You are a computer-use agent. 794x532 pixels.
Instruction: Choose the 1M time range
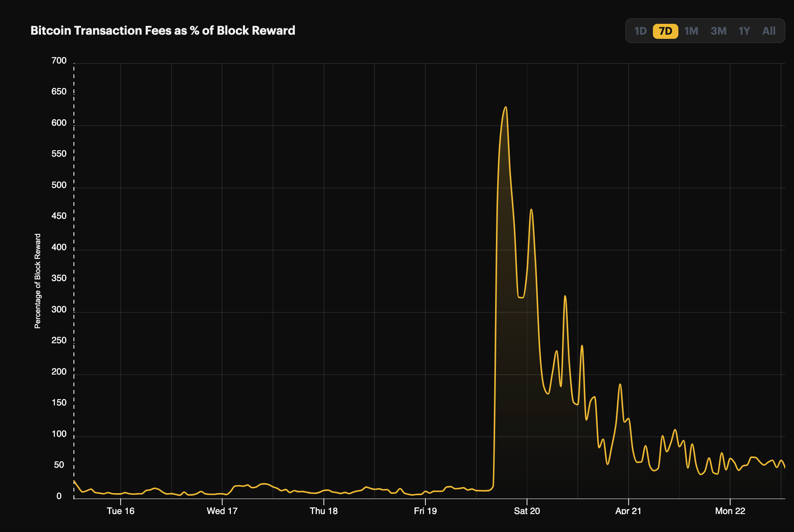point(691,31)
